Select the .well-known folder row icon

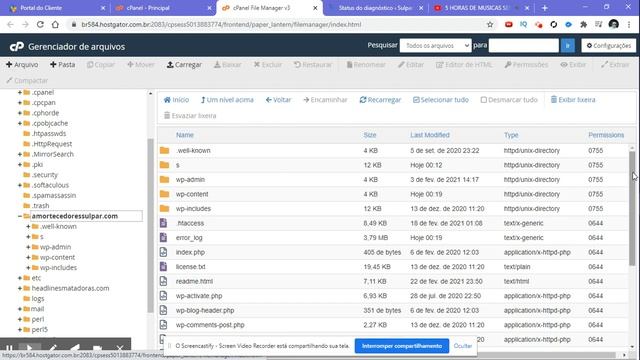(164, 151)
